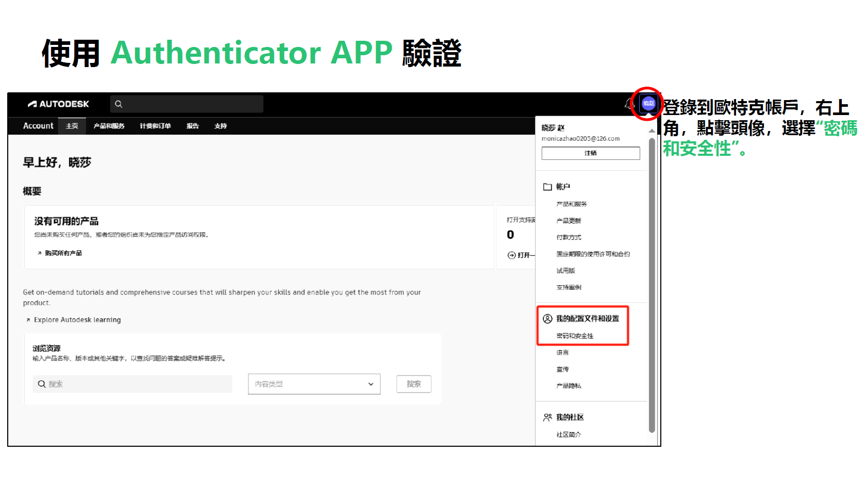The height and width of the screenshot is (487, 868).
Task: Expand the 内容类型 dropdown
Action: click(x=314, y=384)
